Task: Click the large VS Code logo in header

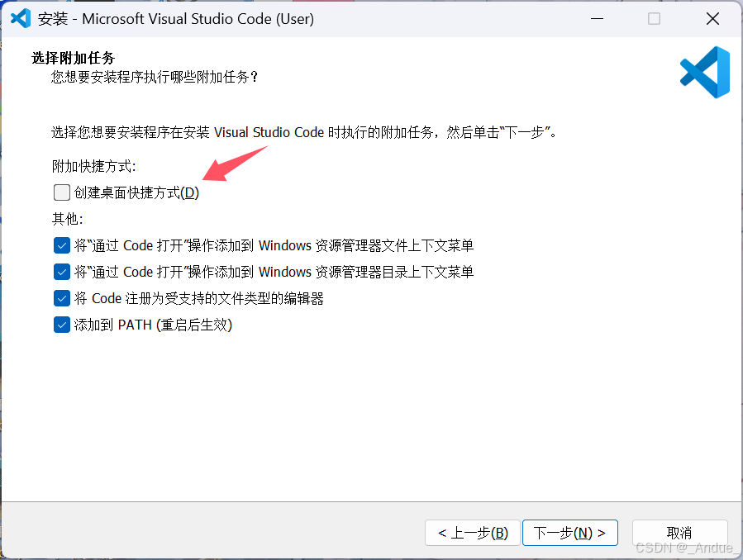Action: point(705,72)
